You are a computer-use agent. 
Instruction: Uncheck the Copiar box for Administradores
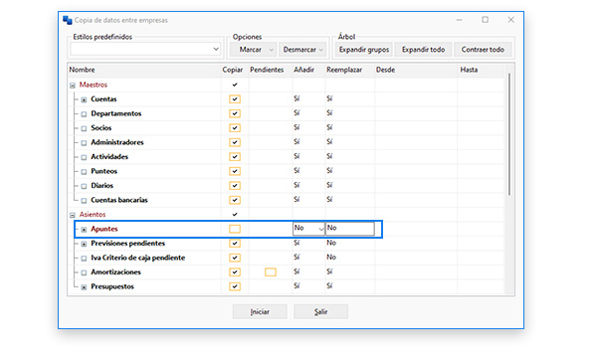pos(235,142)
